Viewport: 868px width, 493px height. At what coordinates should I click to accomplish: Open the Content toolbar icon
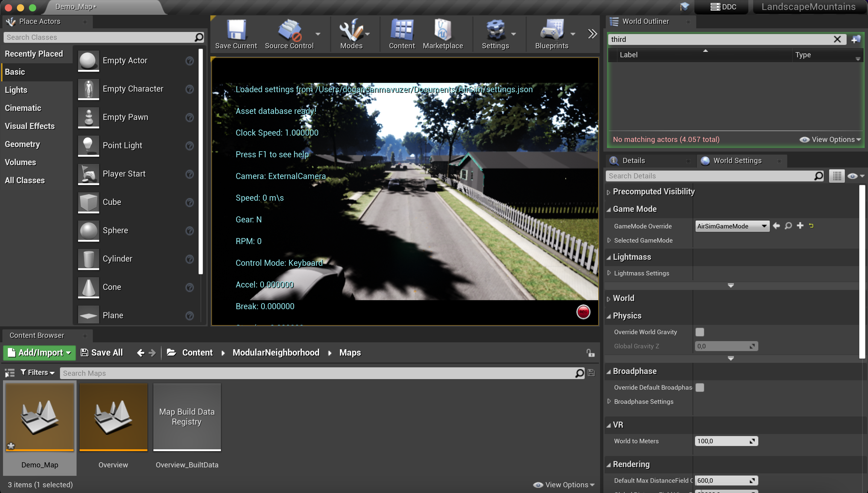click(x=401, y=34)
